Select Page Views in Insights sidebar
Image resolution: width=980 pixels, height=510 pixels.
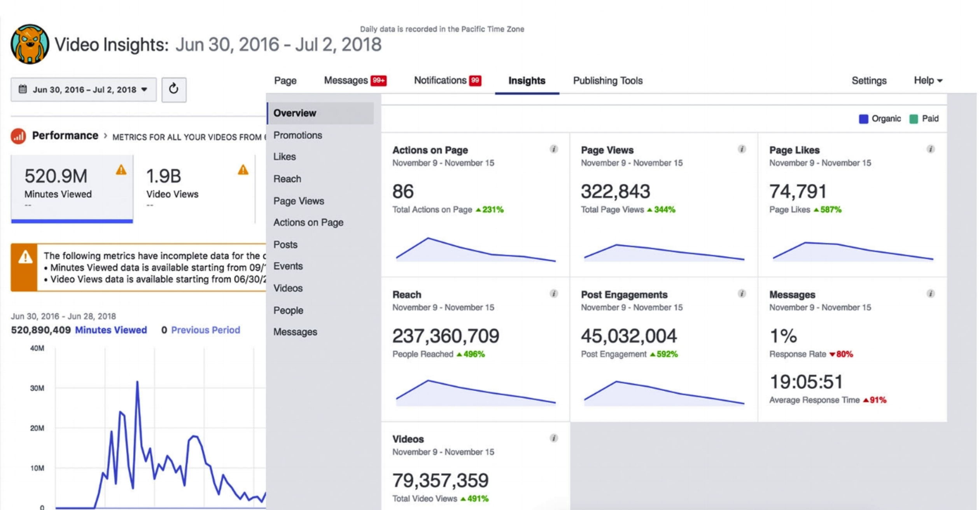(x=298, y=201)
